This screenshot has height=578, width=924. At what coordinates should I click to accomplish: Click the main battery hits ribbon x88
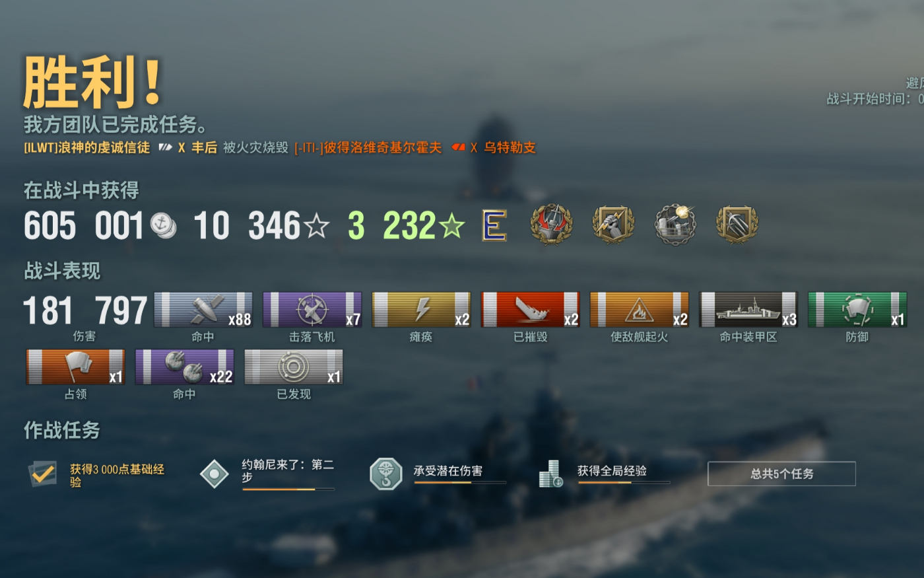tap(203, 310)
